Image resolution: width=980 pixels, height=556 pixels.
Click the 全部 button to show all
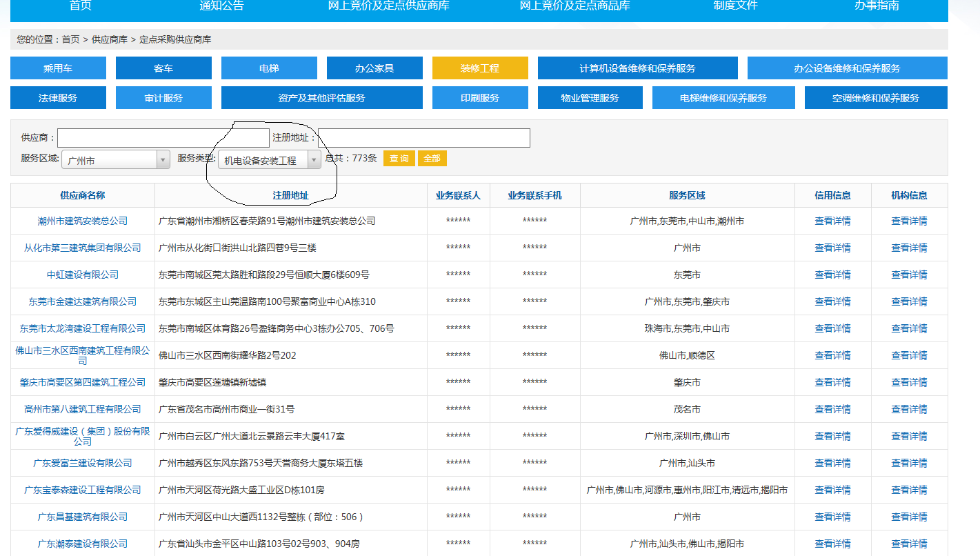(x=432, y=158)
